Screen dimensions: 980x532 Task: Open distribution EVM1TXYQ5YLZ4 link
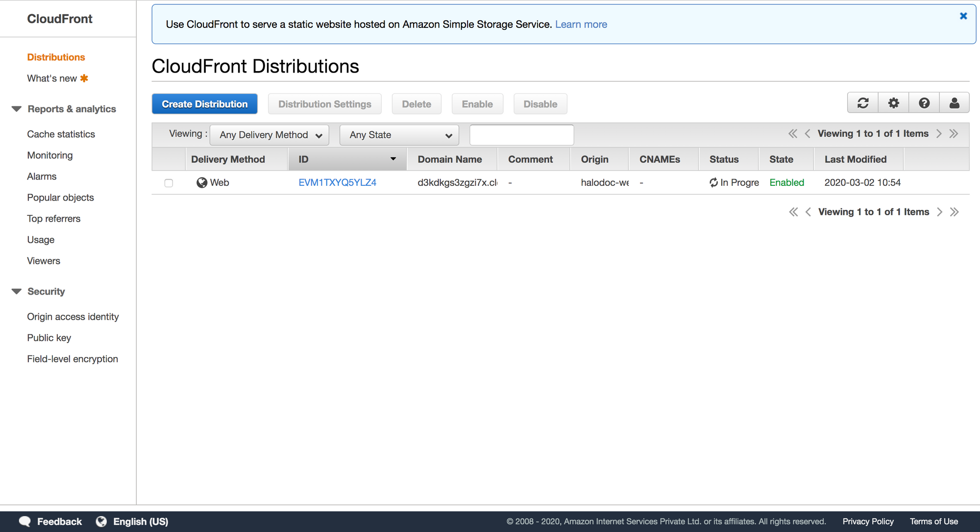[337, 183]
